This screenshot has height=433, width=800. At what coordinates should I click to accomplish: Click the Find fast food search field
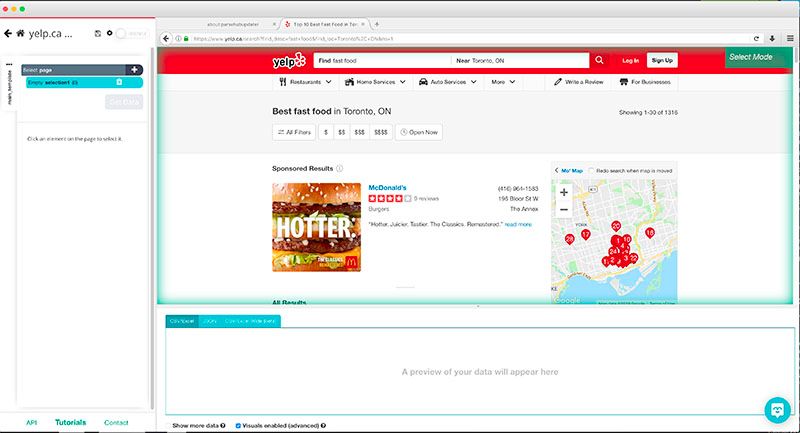coord(383,61)
